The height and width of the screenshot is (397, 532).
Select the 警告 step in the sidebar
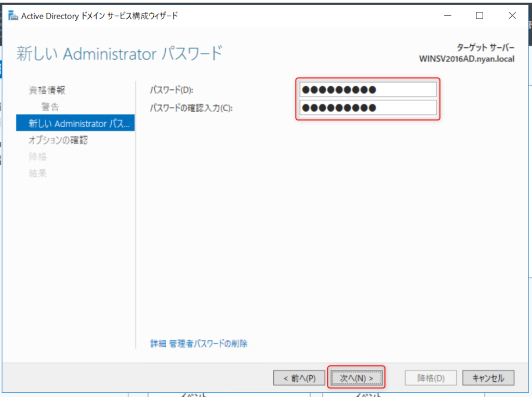[50, 107]
